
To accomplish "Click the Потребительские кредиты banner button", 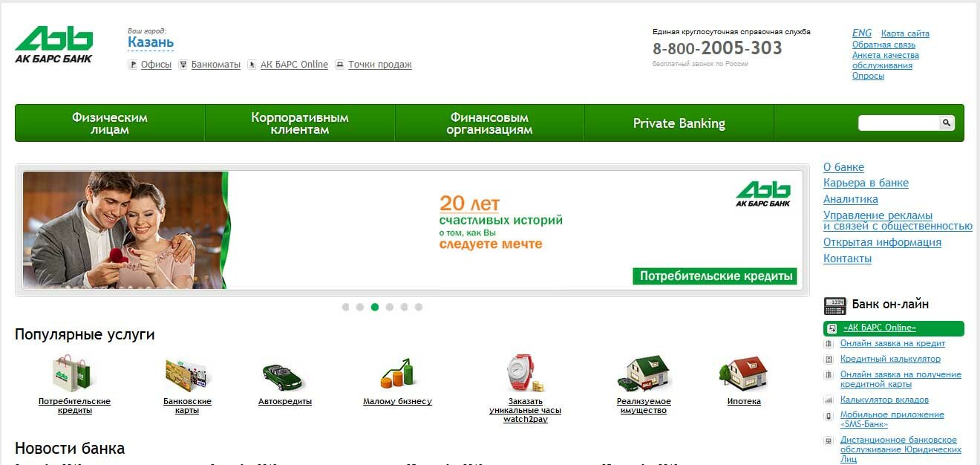I will (x=715, y=276).
